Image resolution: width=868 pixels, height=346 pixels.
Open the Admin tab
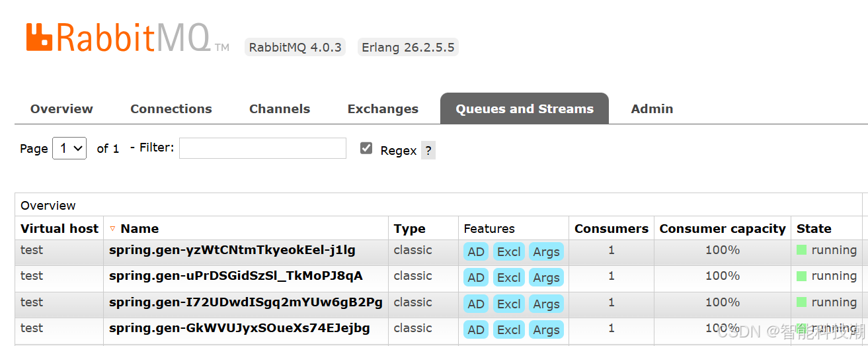(652, 109)
